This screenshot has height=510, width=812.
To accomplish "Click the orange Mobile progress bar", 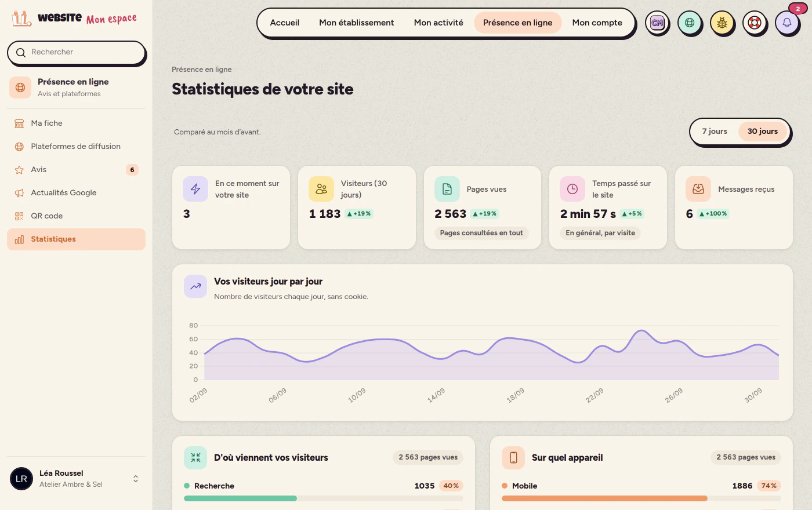I will [604, 498].
